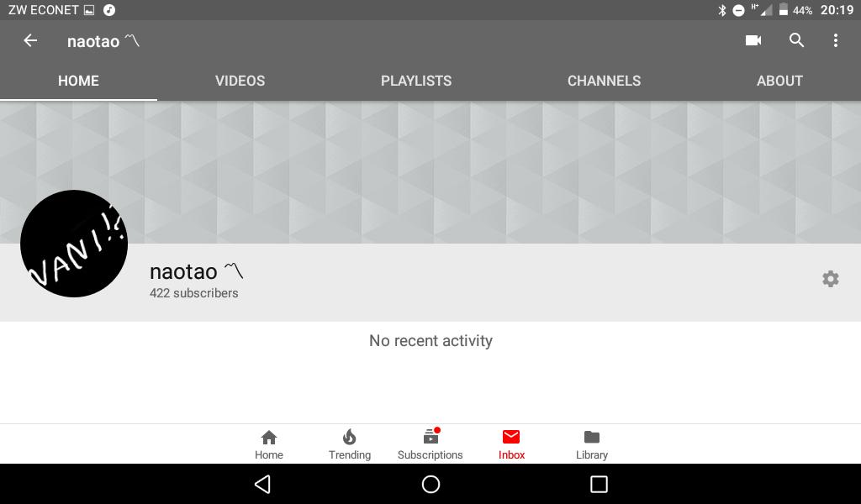The width and height of the screenshot is (861, 504).
Task: Go back using the top-left arrow
Action: pos(30,40)
